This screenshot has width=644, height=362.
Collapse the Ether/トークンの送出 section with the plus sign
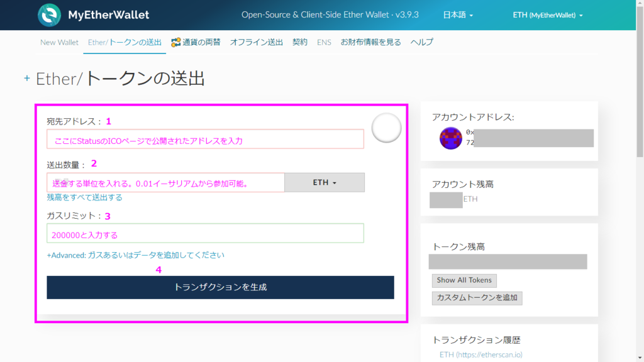[x=26, y=78]
